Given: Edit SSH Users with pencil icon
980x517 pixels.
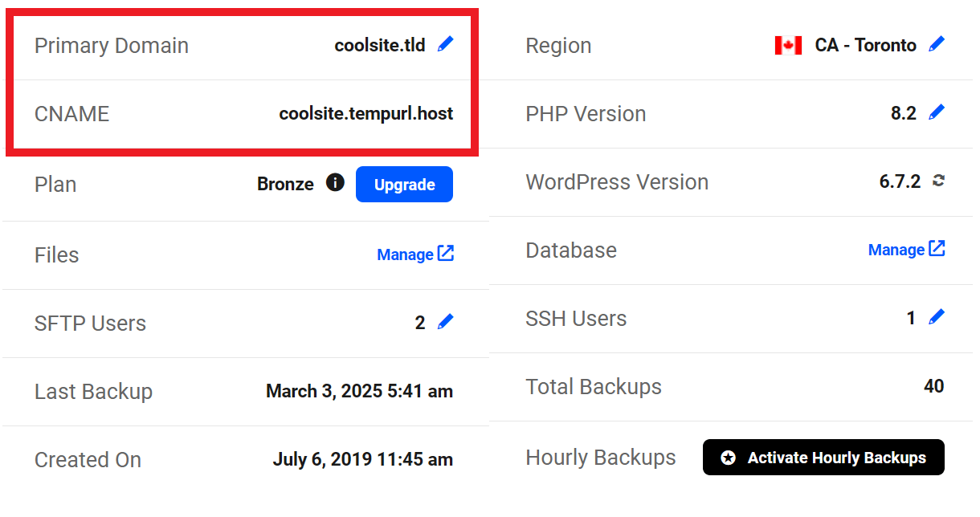Looking at the screenshot, I should 937,317.
